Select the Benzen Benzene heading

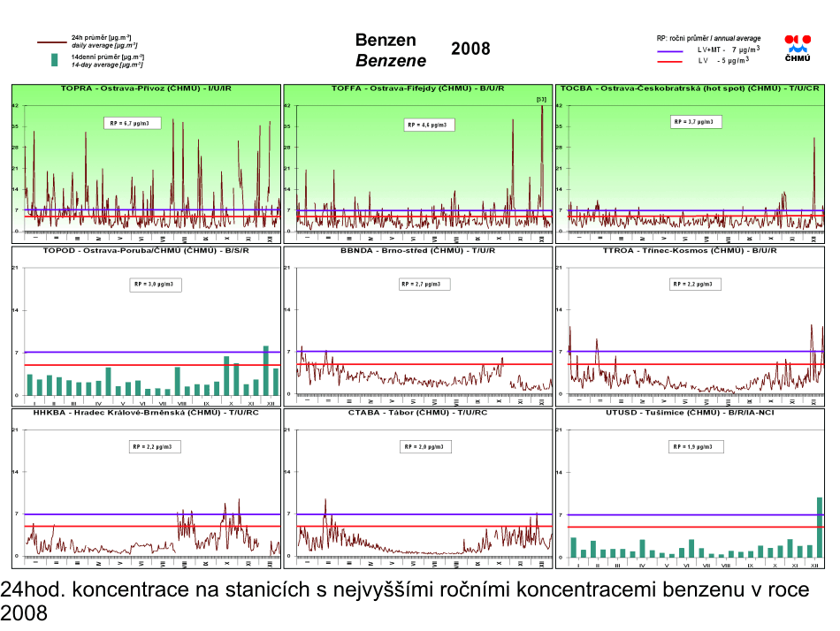tap(390, 50)
